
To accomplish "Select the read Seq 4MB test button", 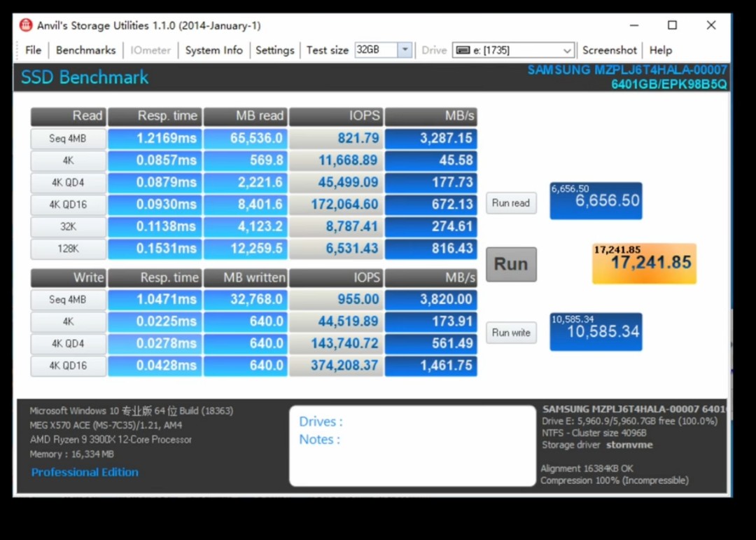I will (68, 139).
